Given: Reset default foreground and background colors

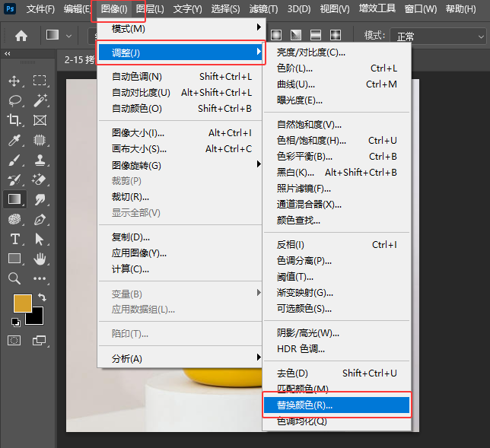Looking at the screenshot, I should click(x=16, y=322).
